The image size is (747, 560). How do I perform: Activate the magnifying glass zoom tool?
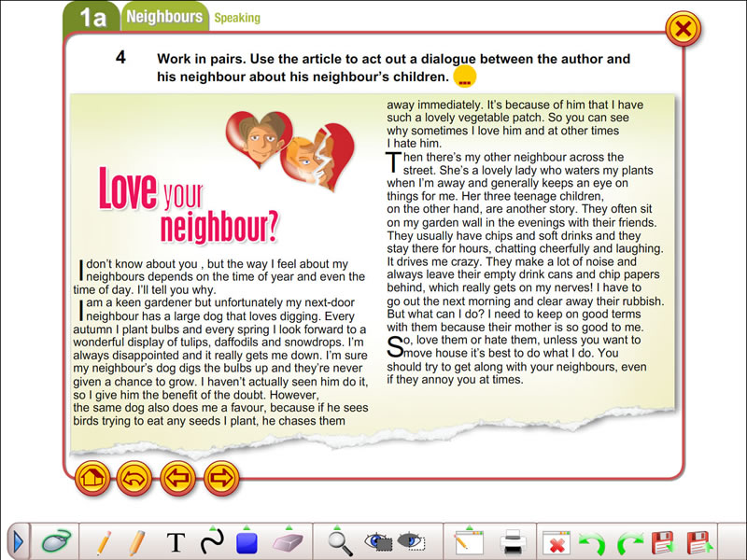point(341,541)
